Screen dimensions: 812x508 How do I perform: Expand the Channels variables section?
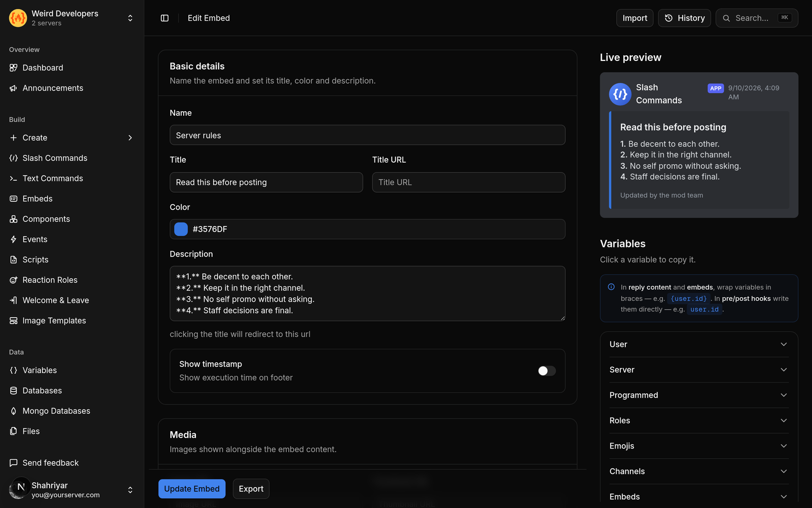699,471
